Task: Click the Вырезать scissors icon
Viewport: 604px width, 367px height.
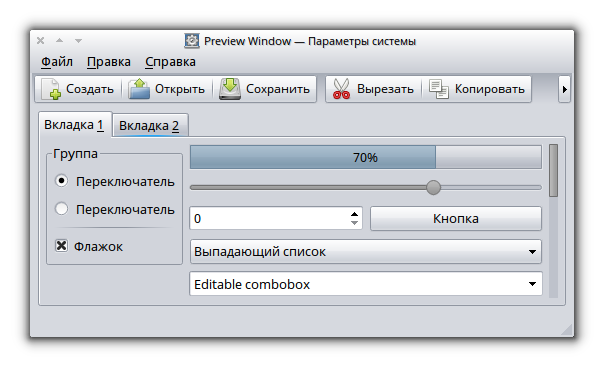Action: click(x=341, y=89)
